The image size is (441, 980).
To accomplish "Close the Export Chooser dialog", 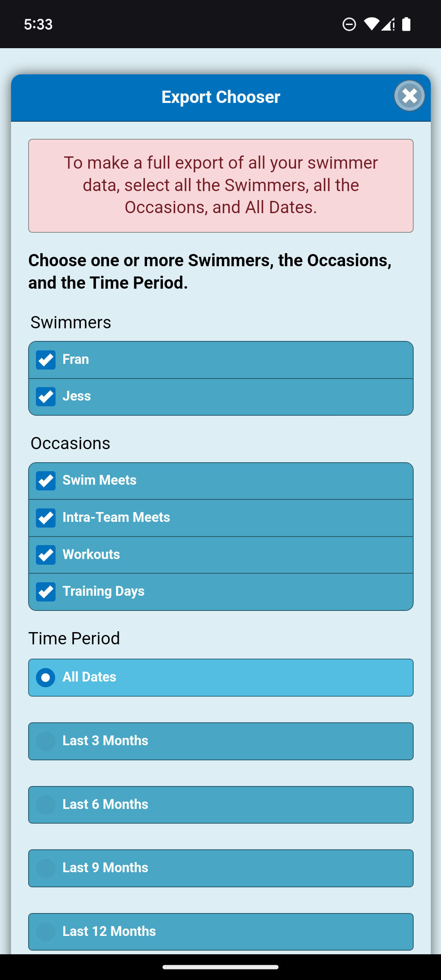I will (409, 96).
